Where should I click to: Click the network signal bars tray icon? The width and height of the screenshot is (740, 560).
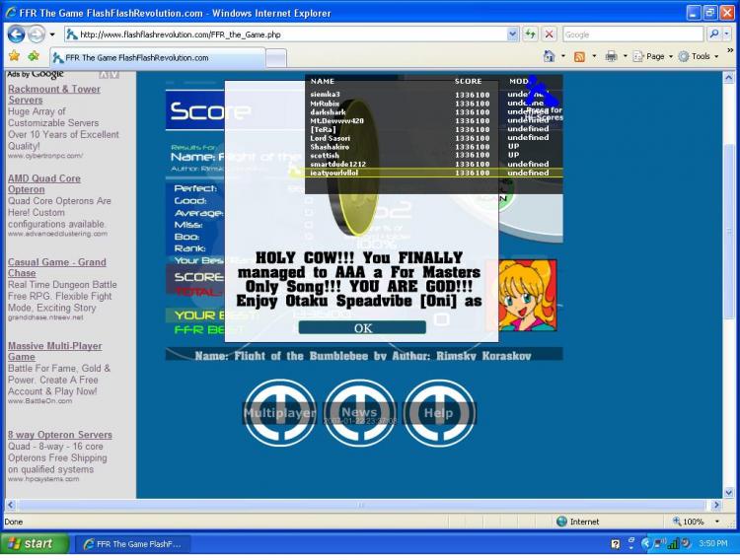coord(674,544)
